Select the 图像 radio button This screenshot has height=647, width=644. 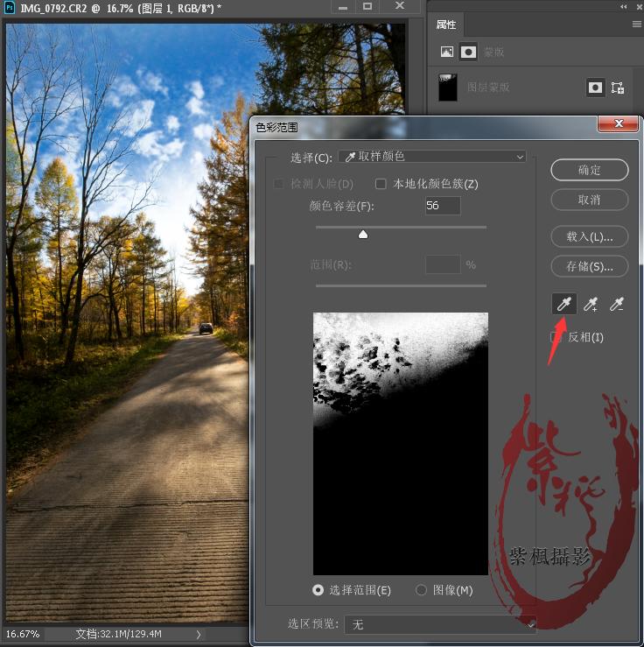point(421,590)
